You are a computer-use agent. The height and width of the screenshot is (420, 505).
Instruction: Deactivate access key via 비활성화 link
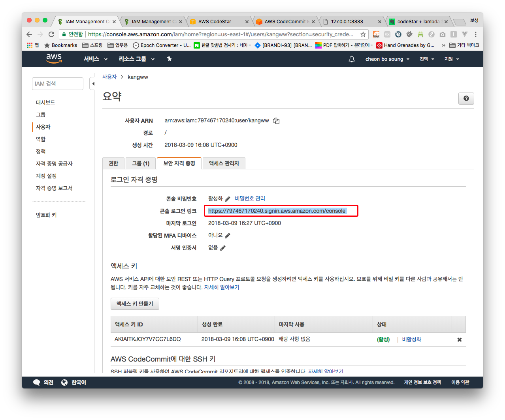pos(411,339)
